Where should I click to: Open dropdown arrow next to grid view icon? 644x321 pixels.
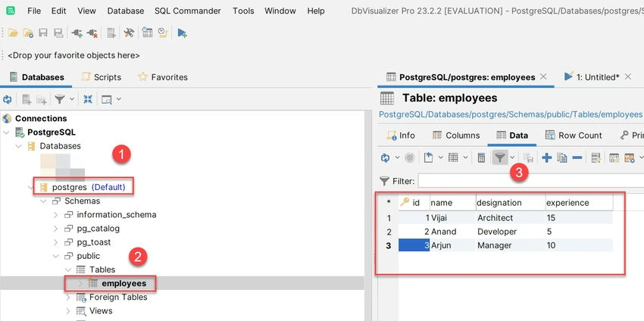pos(465,157)
